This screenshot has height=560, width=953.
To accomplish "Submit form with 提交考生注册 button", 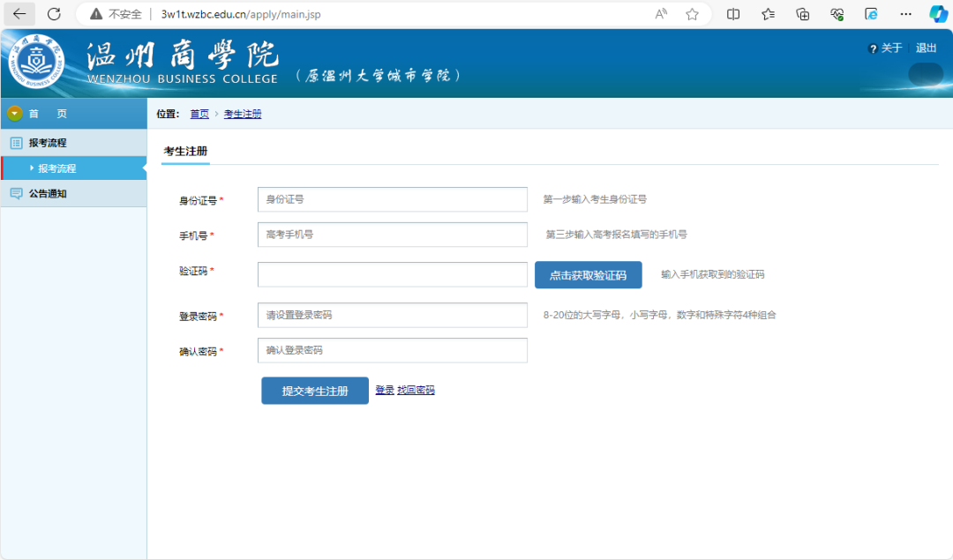I will pyautogui.click(x=314, y=391).
